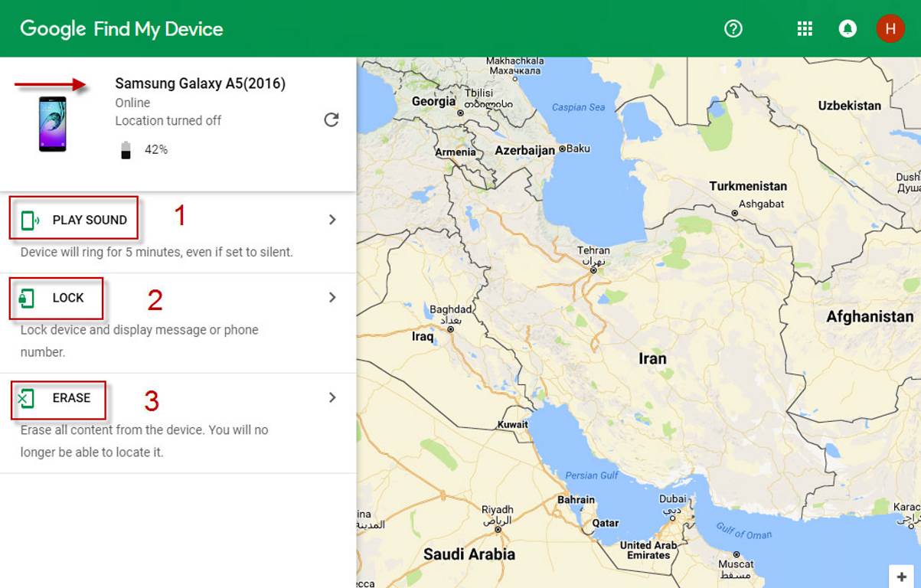Zoom in the map with plus button
This screenshot has height=588, width=921.
pos(903,576)
